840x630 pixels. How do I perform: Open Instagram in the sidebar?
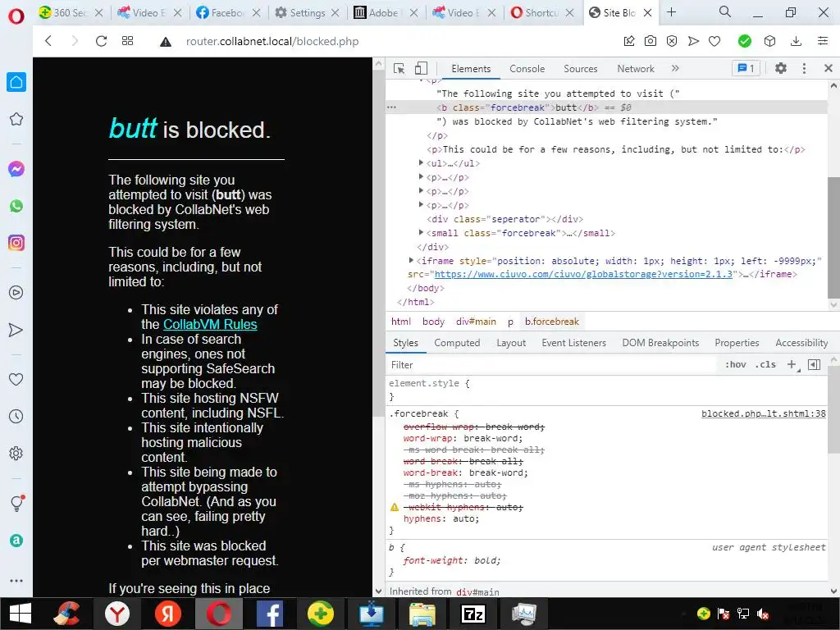point(16,243)
